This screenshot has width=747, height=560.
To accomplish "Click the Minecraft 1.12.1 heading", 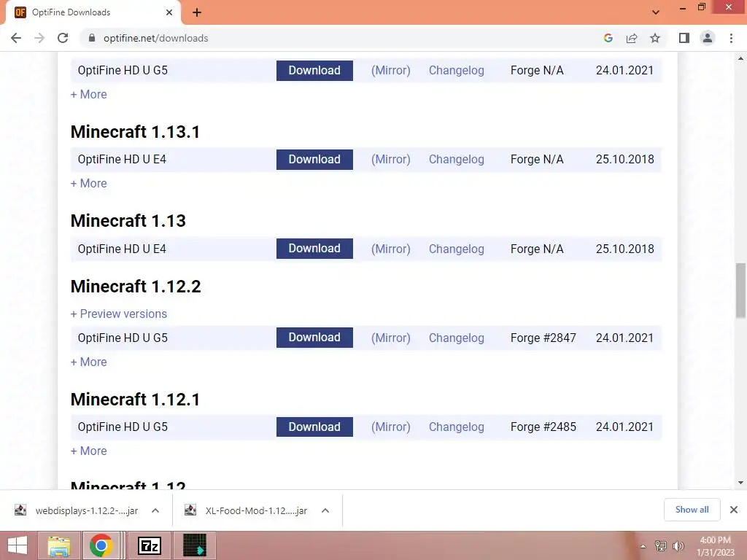I will [135, 400].
